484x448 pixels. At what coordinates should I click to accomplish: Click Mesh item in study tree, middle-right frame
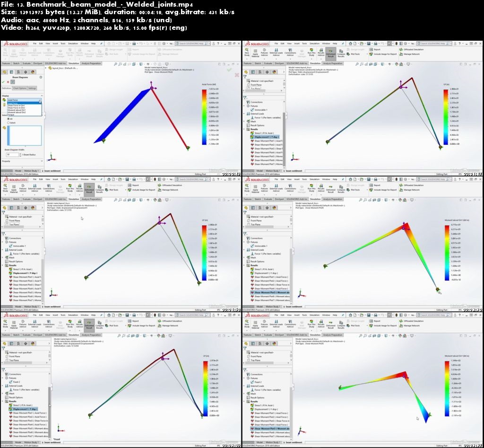click(x=251, y=257)
